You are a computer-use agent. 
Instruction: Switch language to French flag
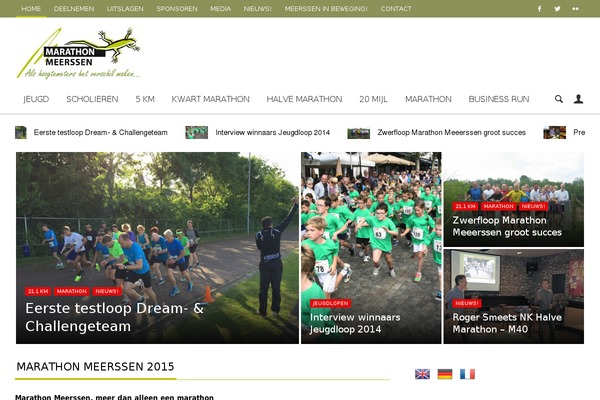467,374
